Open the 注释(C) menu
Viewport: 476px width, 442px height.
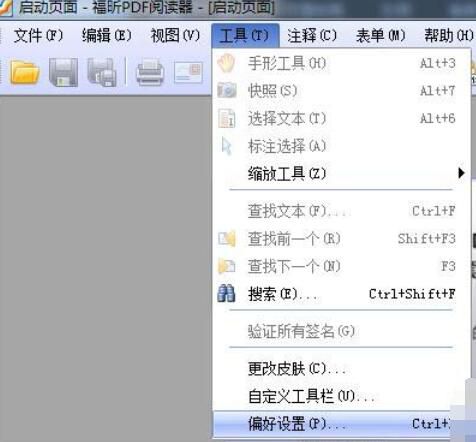[312, 35]
